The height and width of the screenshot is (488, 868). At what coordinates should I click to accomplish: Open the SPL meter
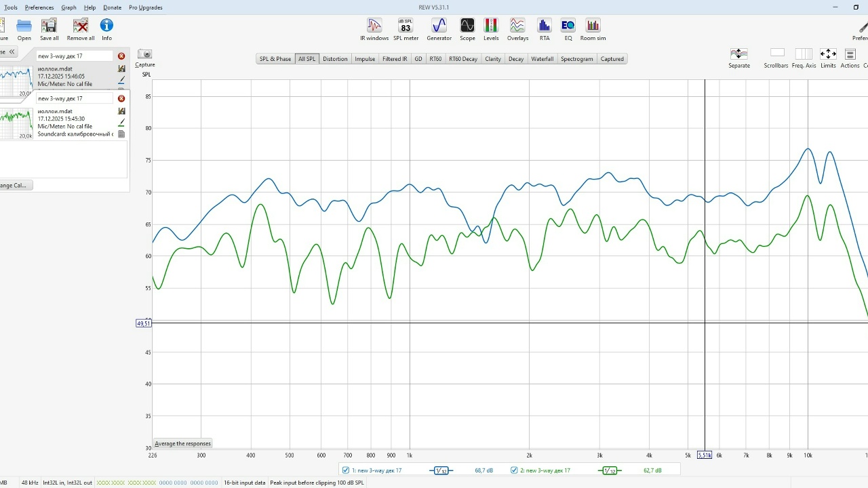(406, 29)
